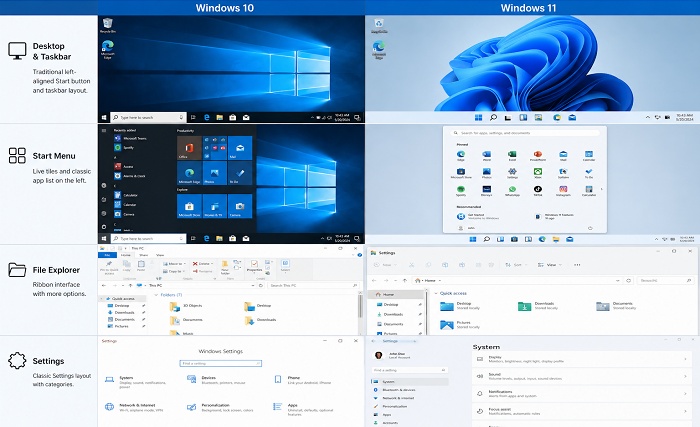The image size is (700, 427).
Task: Open Microsoft Edge tile in Windows 10 Start menu
Action: coord(189,173)
